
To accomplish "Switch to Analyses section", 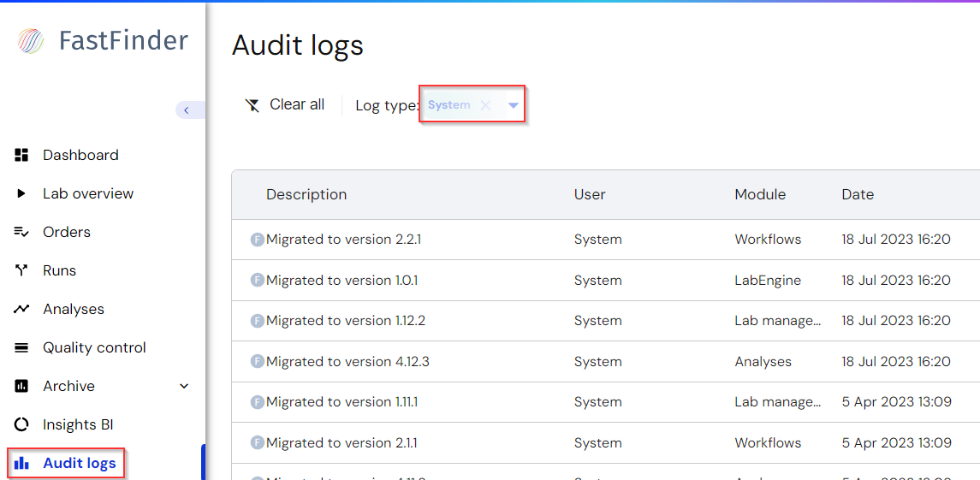I will (x=73, y=309).
